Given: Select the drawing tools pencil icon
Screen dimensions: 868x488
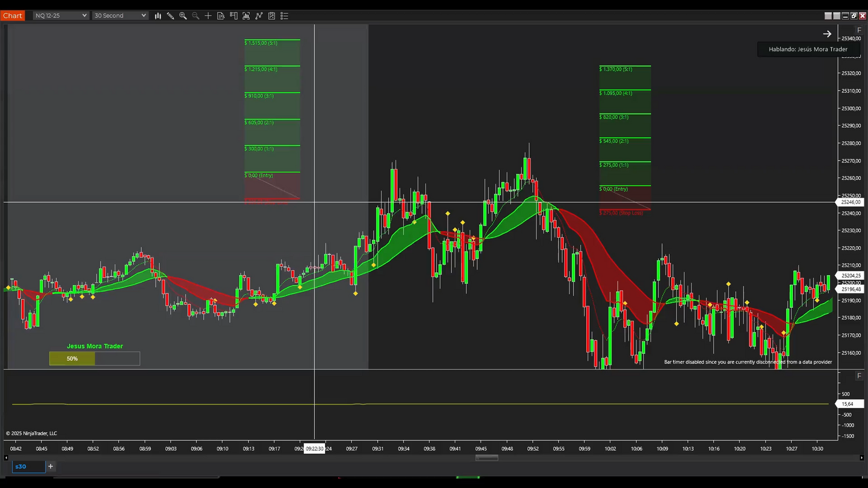Looking at the screenshot, I should 171,16.
